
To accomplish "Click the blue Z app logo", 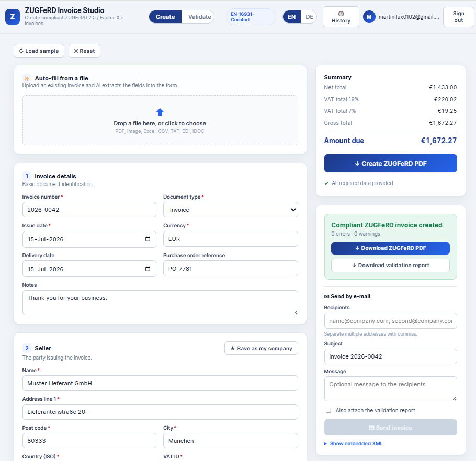I will tap(13, 17).
